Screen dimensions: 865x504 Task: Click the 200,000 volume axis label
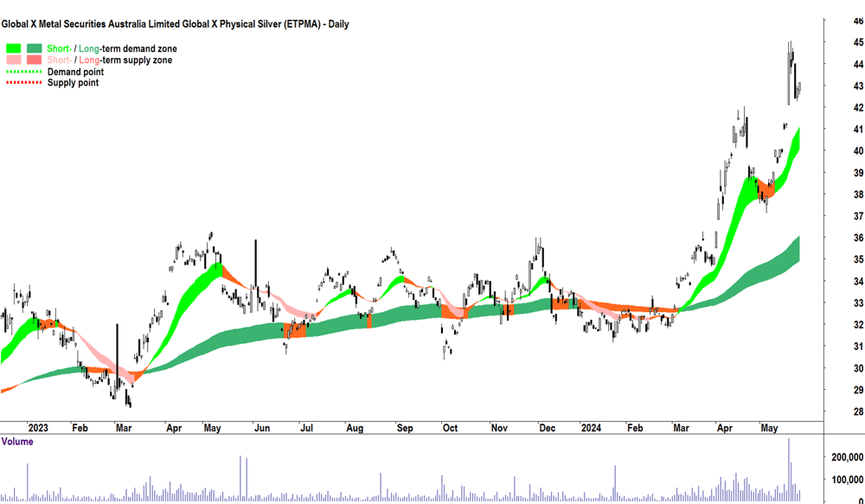[848, 457]
